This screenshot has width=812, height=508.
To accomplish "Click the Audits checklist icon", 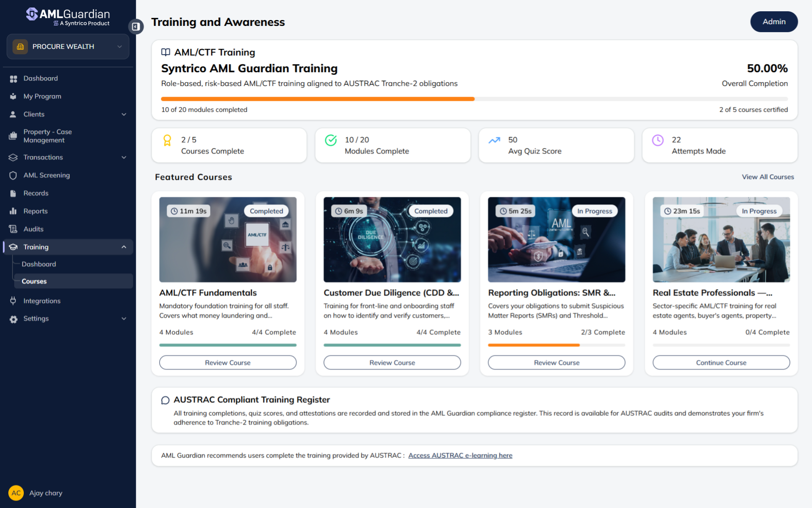I will pyautogui.click(x=13, y=229).
